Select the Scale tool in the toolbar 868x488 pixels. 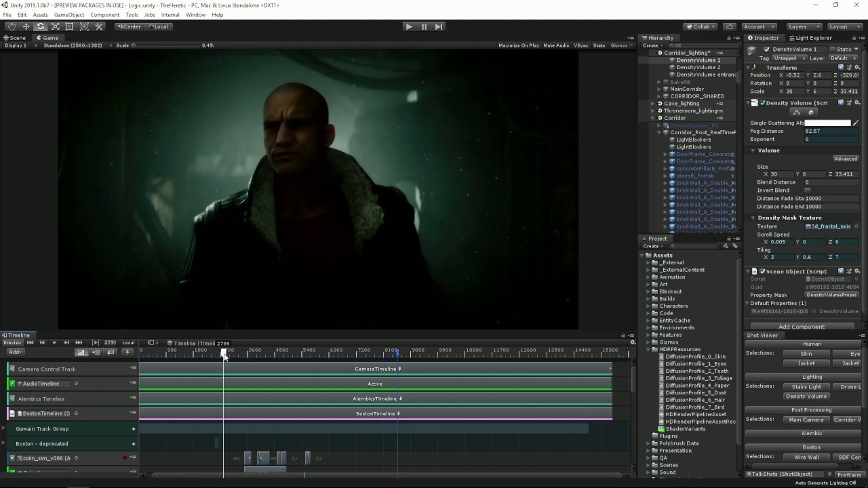click(x=55, y=26)
